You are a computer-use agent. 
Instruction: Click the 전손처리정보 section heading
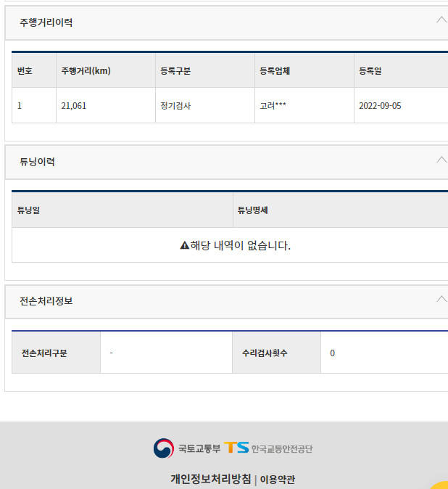click(x=46, y=301)
